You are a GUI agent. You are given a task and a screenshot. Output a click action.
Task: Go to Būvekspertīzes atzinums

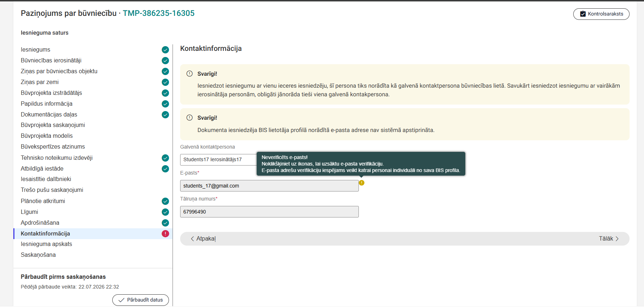[53, 147]
